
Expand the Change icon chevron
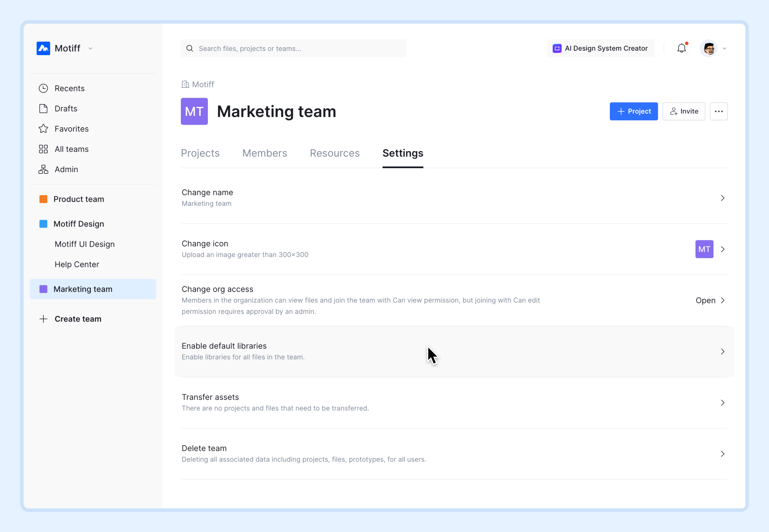[723, 249]
